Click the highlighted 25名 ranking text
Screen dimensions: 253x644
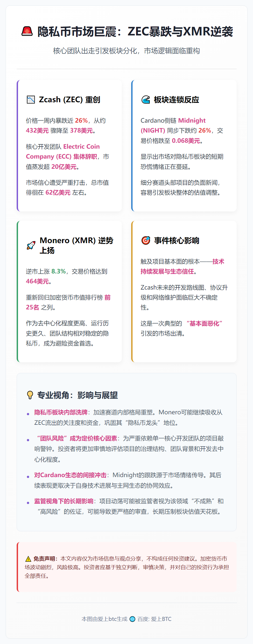tap(33, 308)
